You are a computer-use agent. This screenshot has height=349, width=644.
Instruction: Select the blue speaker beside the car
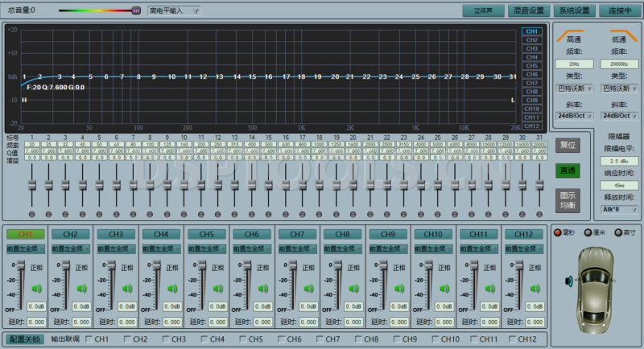pos(569,281)
